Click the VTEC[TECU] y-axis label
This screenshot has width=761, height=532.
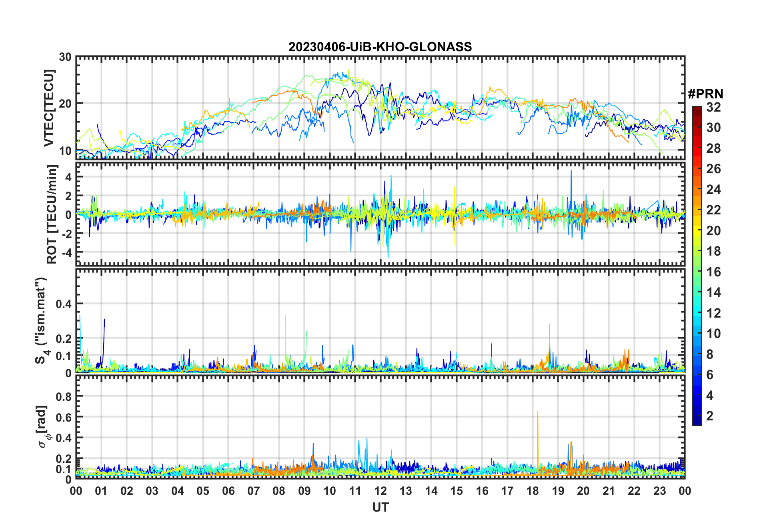tap(49, 108)
